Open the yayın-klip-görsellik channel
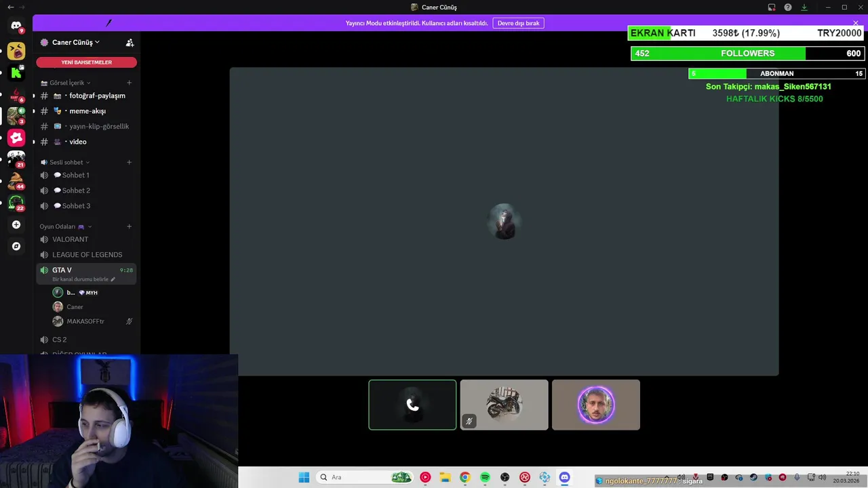The width and height of the screenshot is (868, 488). 86,126
